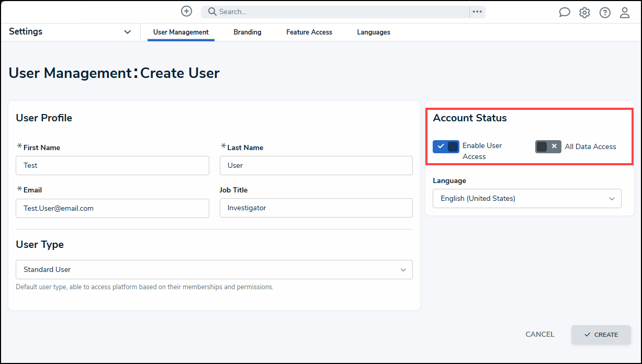Click the plus circle quick-add icon
642x364 pixels.
click(x=186, y=11)
